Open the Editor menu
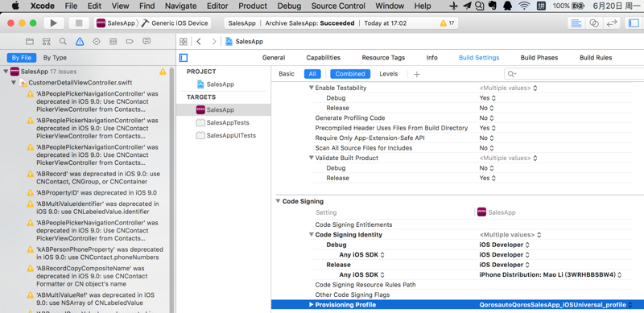644x313 pixels. point(217,6)
